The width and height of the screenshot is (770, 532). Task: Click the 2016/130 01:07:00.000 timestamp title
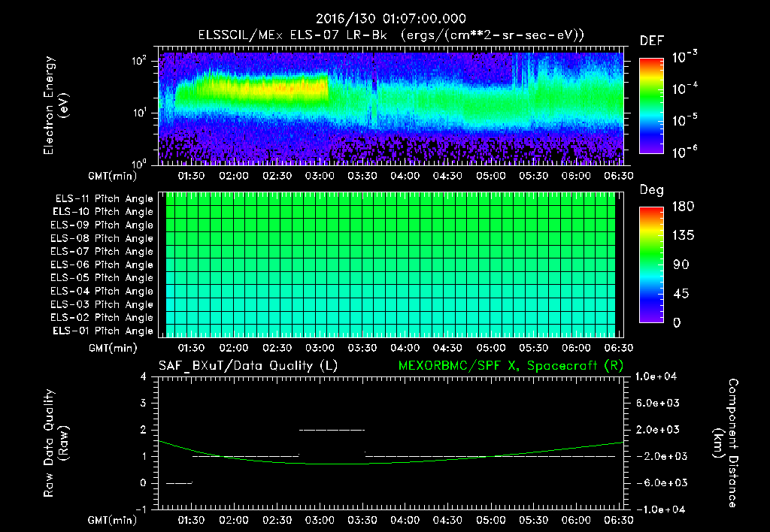coord(390,19)
